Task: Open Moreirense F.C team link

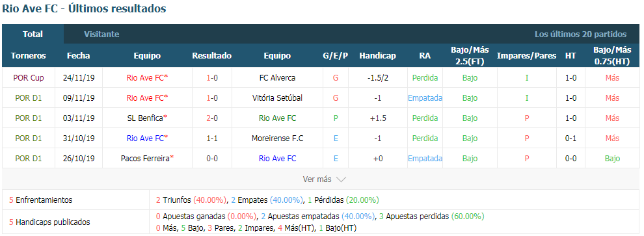Action: [x=277, y=138]
